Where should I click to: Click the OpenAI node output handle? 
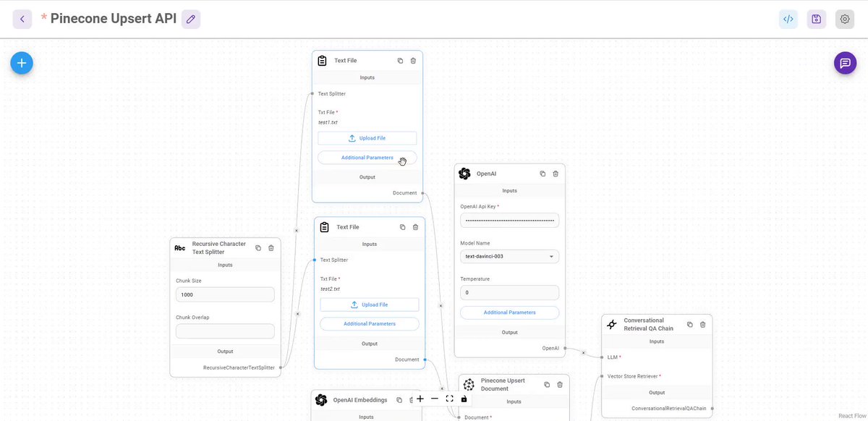tap(565, 348)
